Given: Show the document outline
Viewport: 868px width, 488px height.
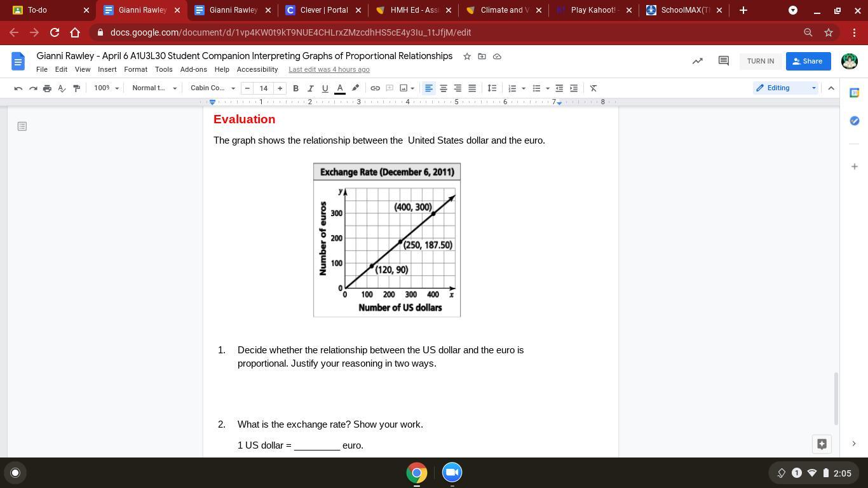Looking at the screenshot, I should click(x=22, y=126).
